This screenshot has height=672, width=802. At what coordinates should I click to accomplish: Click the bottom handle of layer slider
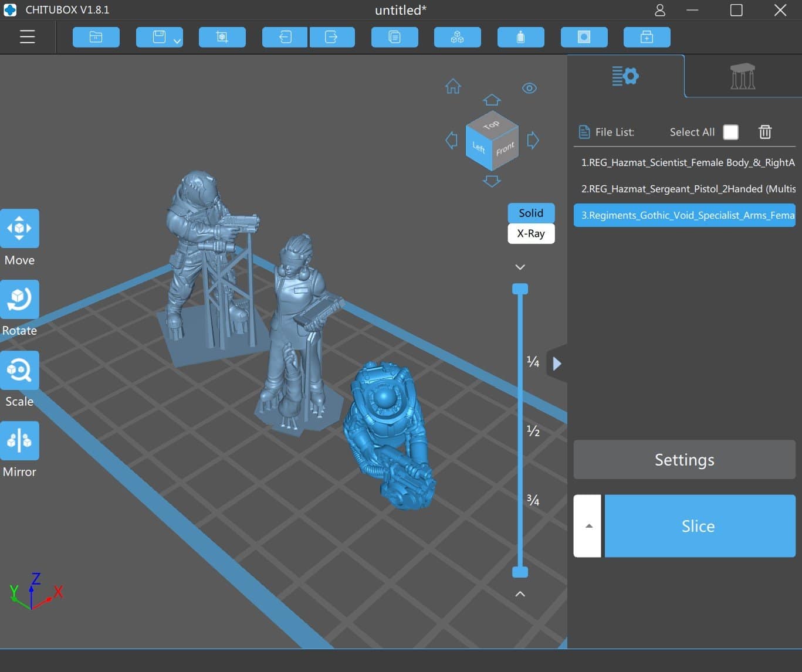coord(520,572)
